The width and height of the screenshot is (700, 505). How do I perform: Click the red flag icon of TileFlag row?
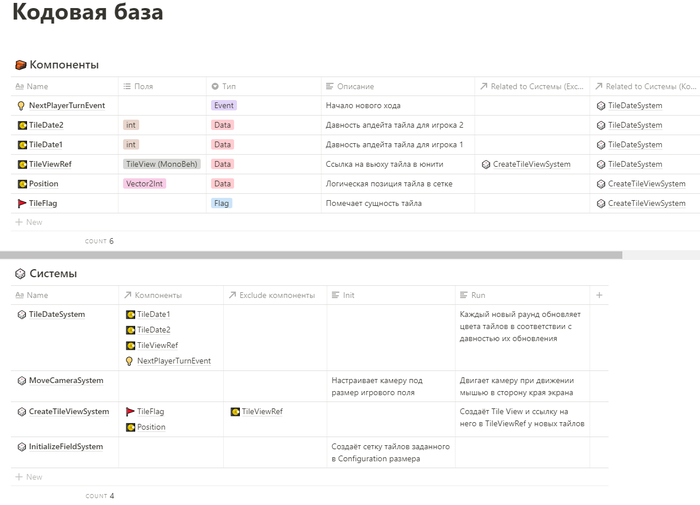coord(21,203)
